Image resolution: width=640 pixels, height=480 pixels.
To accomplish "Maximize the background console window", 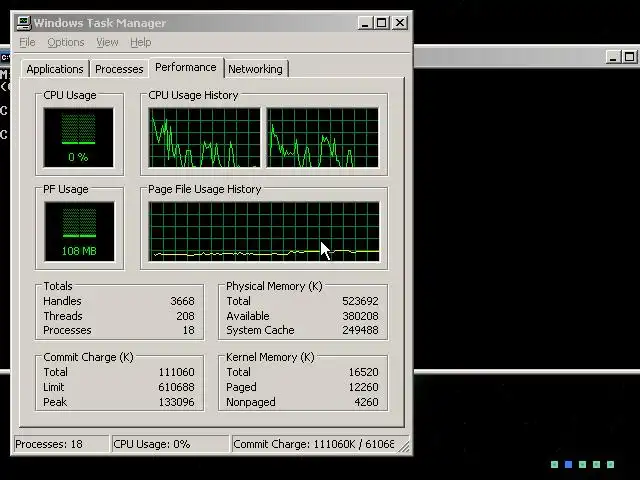I will tap(629, 56).
